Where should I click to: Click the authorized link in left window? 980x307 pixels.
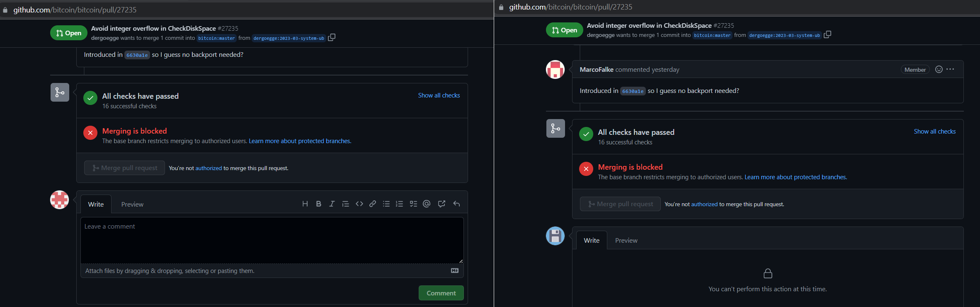click(209, 168)
